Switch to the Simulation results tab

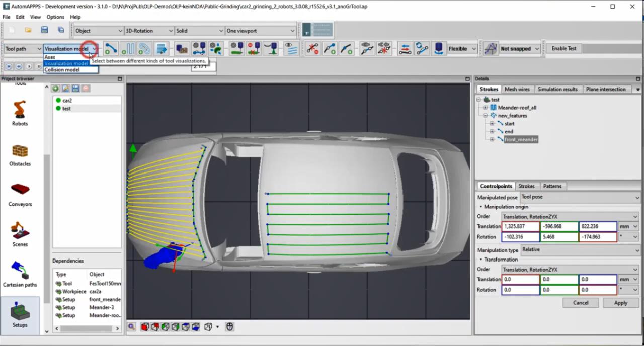pyautogui.click(x=557, y=89)
